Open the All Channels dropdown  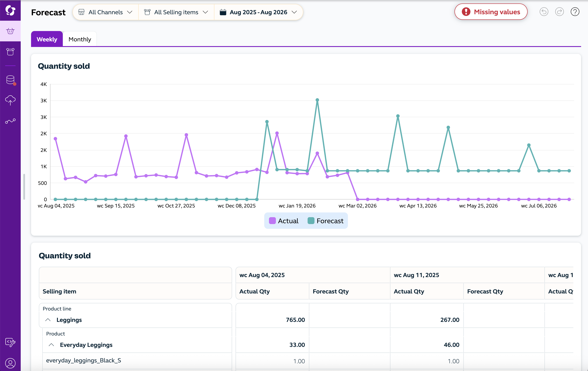105,12
